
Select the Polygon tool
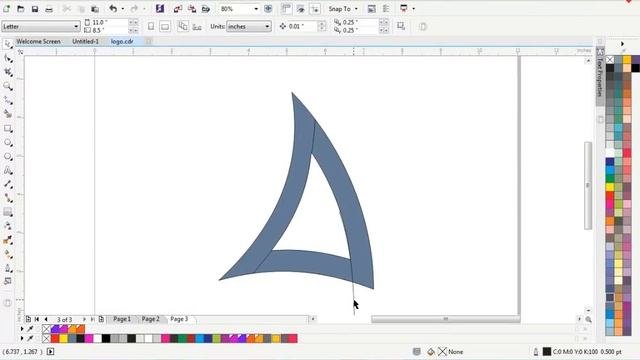click(x=8, y=157)
